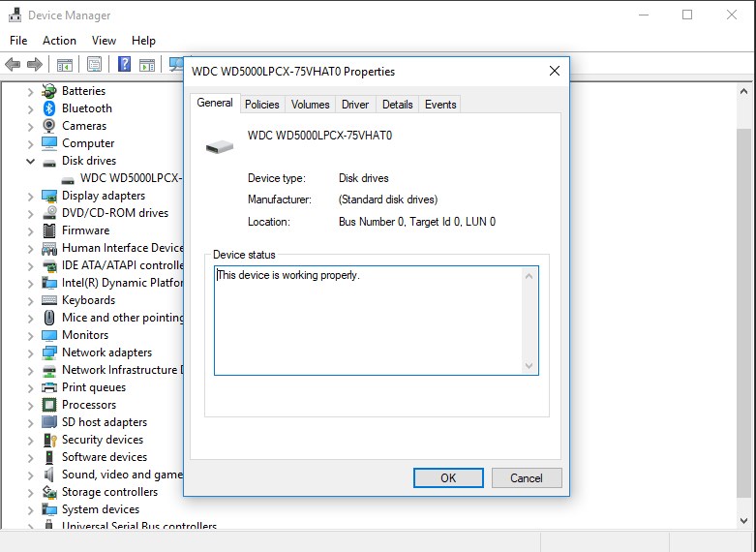Switch to the Details tab
Image resolution: width=756 pixels, height=552 pixels.
[x=397, y=105]
